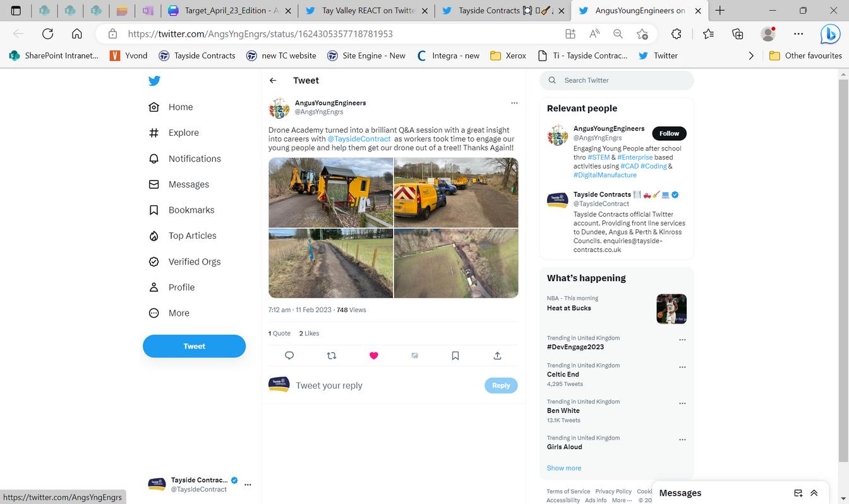This screenshot has width=849, height=504.
Task: Click the Reply button
Action: tap(501, 385)
